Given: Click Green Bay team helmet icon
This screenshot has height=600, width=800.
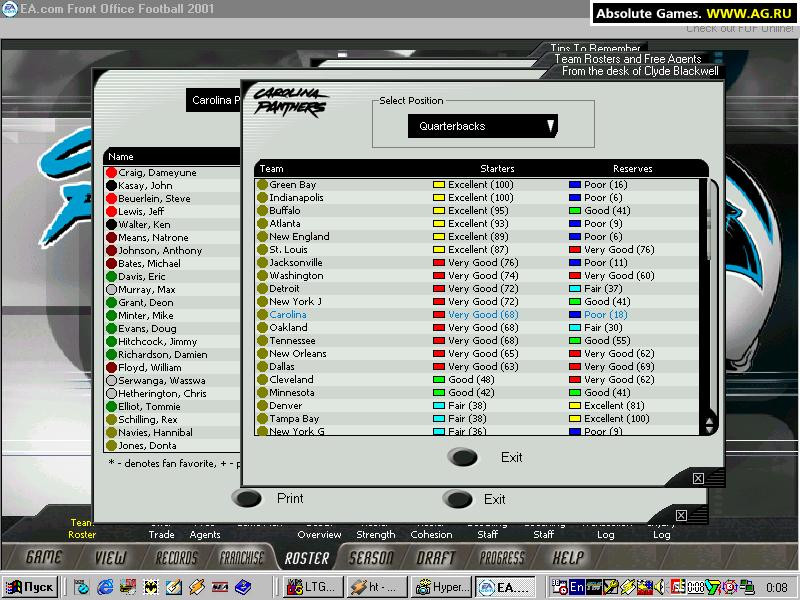Looking at the screenshot, I should click(x=262, y=184).
